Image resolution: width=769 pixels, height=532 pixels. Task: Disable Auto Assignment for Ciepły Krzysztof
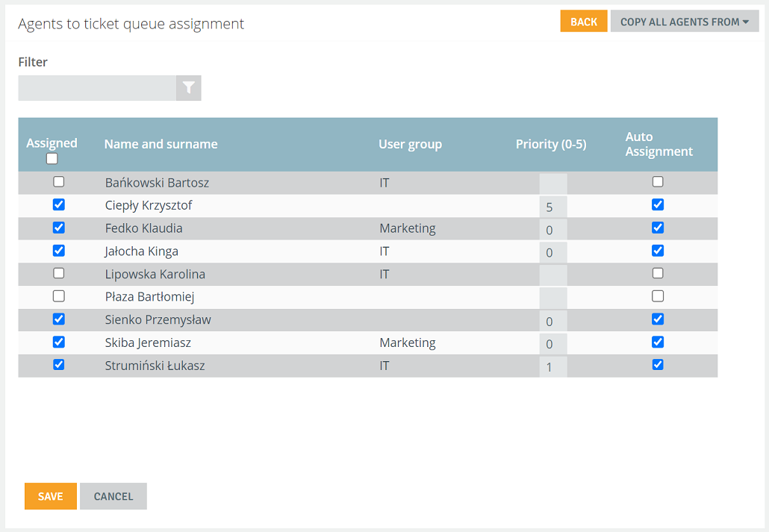(659, 204)
